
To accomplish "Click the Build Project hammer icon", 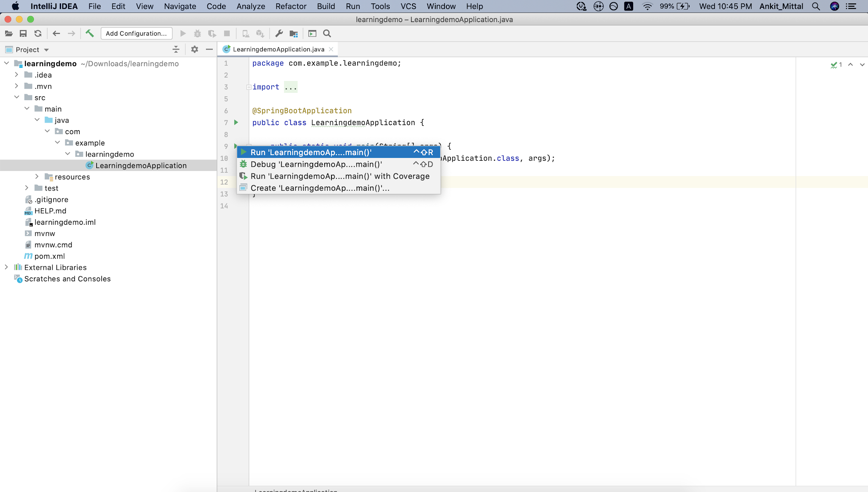I will [x=89, y=34].
